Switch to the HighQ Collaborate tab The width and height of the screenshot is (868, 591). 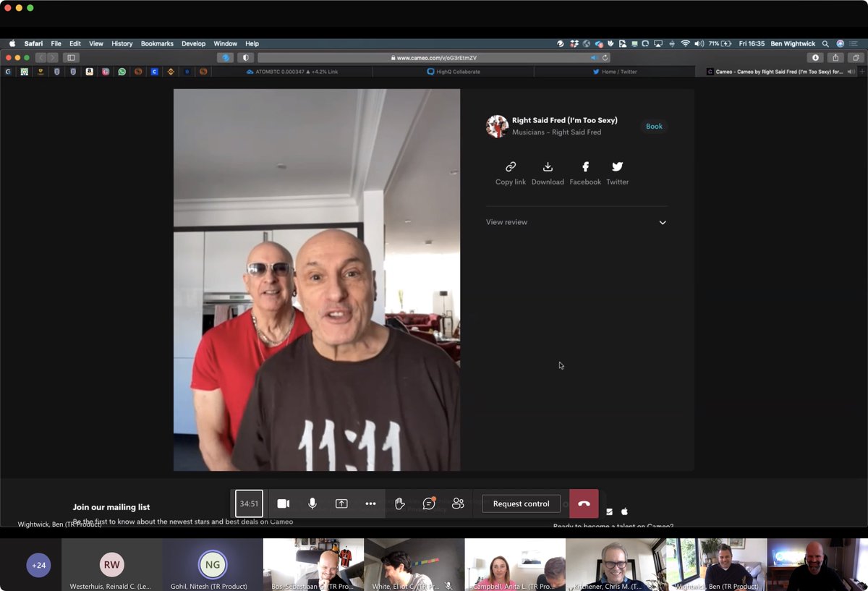tap(454, 72)
